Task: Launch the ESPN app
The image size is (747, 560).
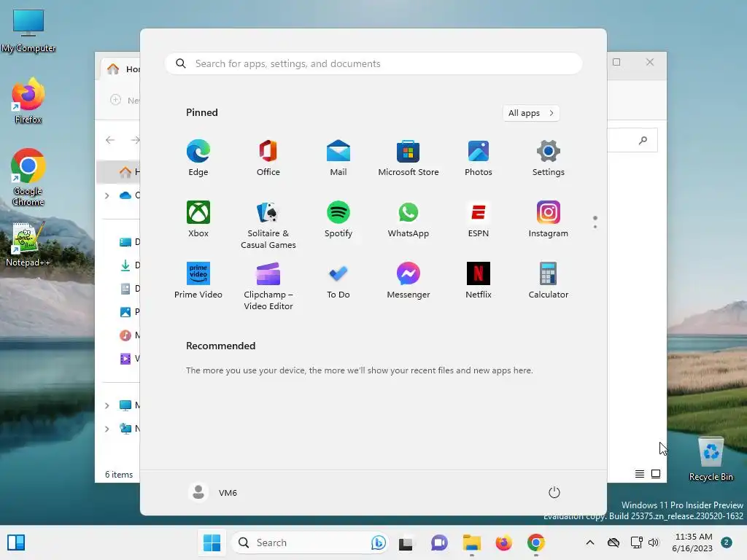Action: click(479, 219)
